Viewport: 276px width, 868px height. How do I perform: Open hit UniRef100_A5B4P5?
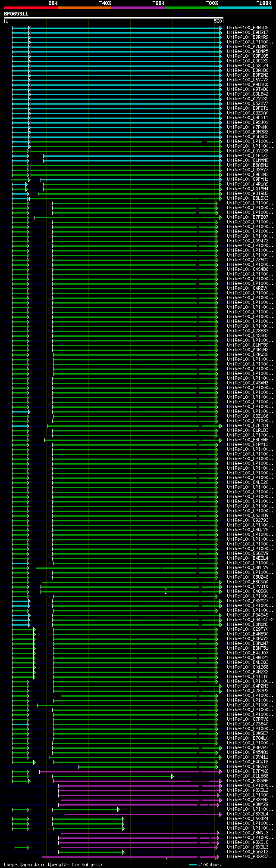click(248, 52)
